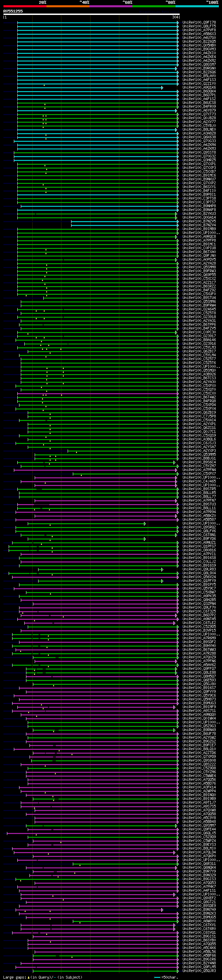The width and height of the screenshot is (222, 980).
Task: Select hit UniRef100_Q69P55
Action: (x=199, y=275)
